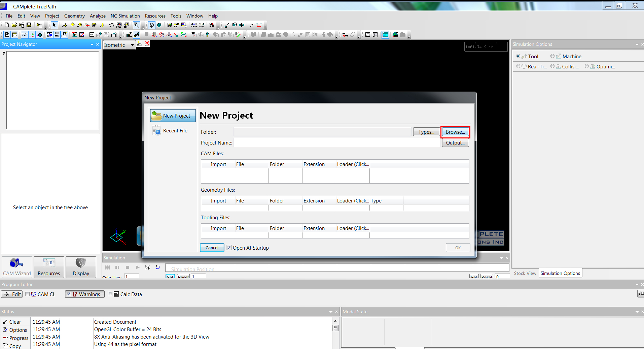Screen dimensions: 644x349
Task: Click the FULL view toolbar icon
Action: coord(119,25)
